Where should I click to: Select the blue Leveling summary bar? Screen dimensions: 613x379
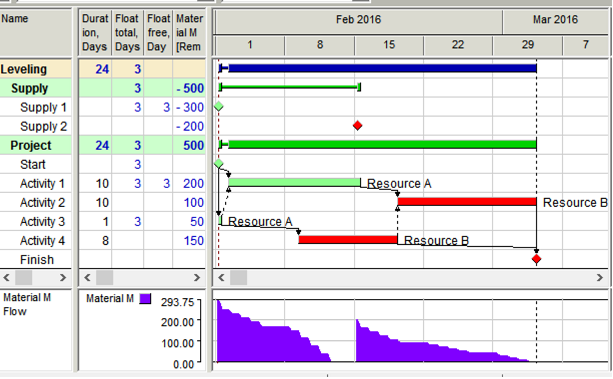tap(378, 68)
